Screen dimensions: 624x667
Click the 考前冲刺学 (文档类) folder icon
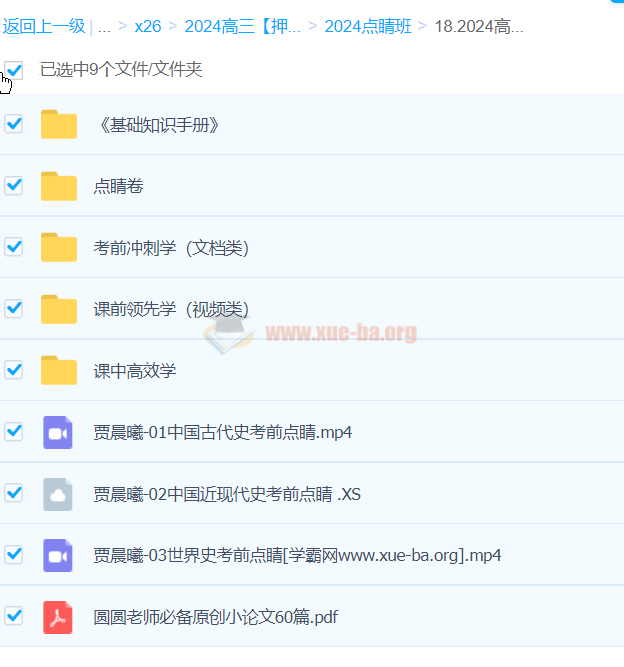[58, 248]
